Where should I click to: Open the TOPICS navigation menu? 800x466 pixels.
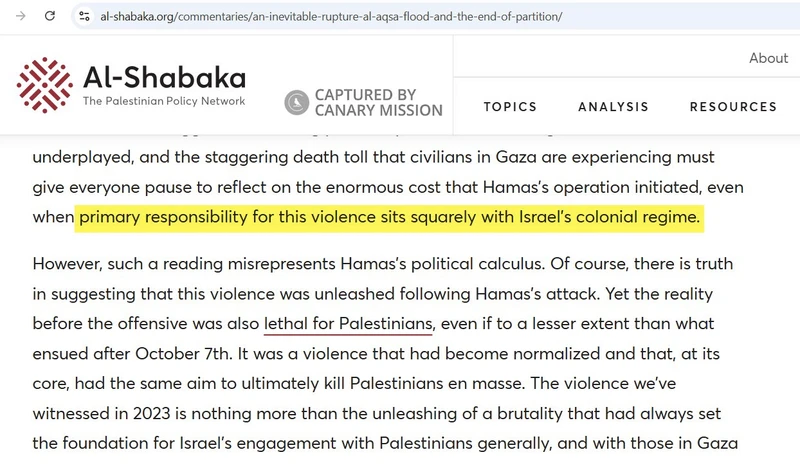(510, 107)
